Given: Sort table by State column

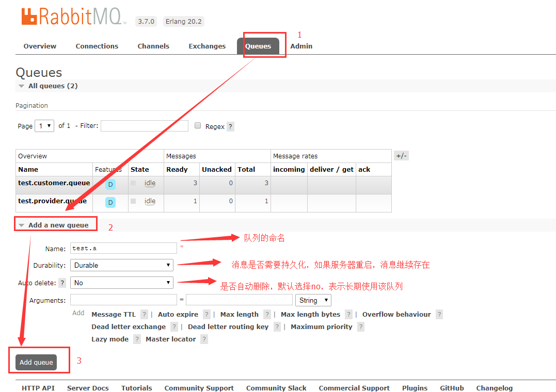Looking at the screenshot, I should [x=140, y=169].
